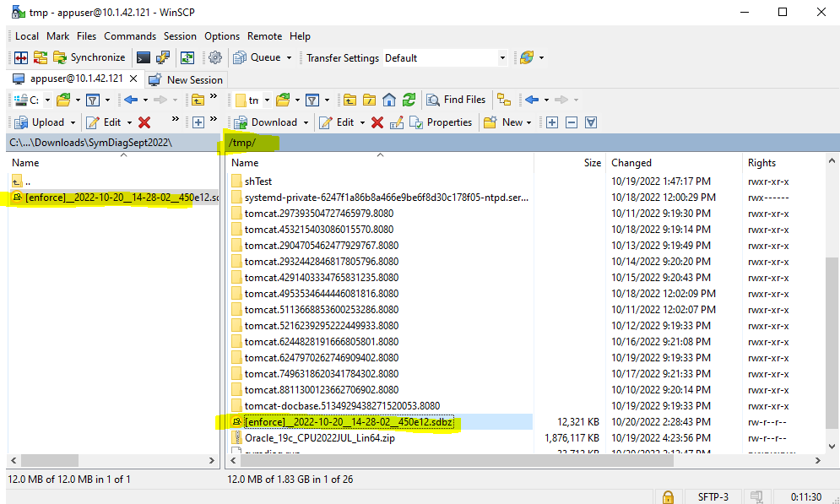Go to remote home directory icon
Screen dimensions: 840x504
(x=389, y=100)
